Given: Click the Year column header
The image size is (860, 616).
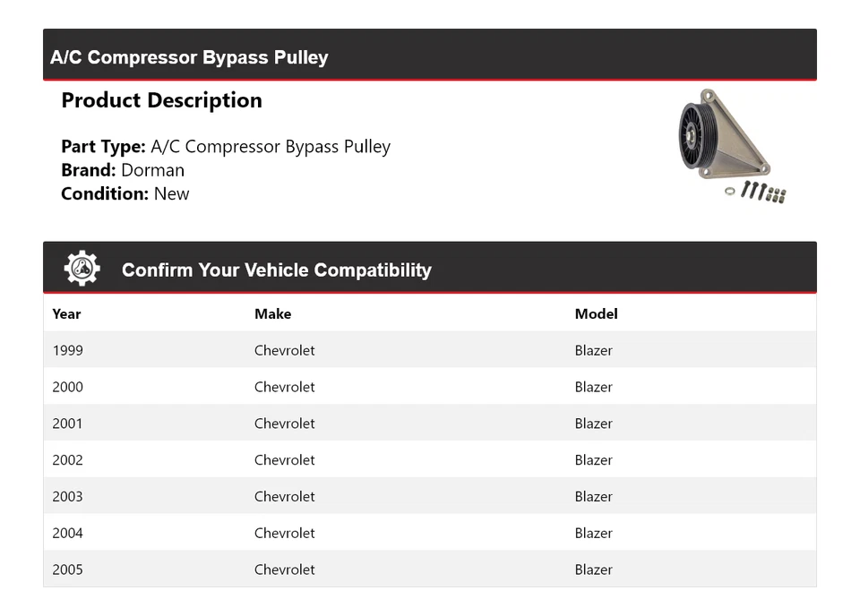Looking at the screenshot, I should click(x=66, y=313).
